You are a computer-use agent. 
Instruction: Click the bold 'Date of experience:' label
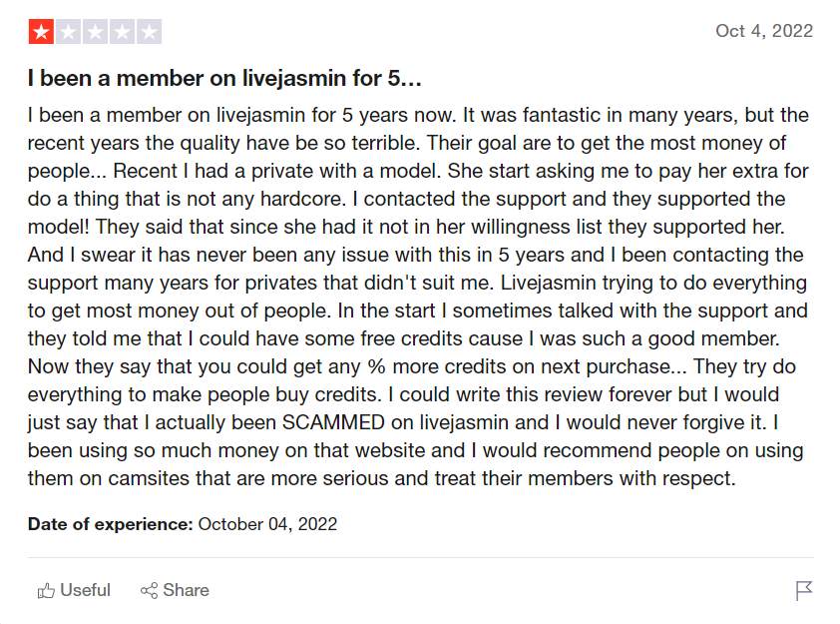110,524
